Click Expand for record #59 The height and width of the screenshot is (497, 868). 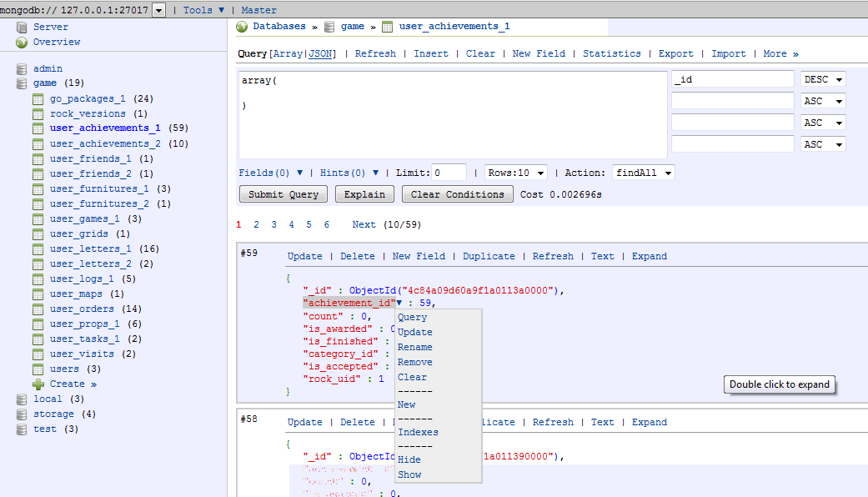pos(650,256)
